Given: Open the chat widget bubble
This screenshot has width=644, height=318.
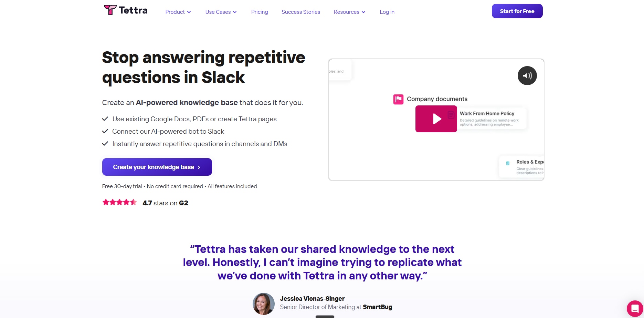Looking at the screenshot, I should [x=635, y=309].
